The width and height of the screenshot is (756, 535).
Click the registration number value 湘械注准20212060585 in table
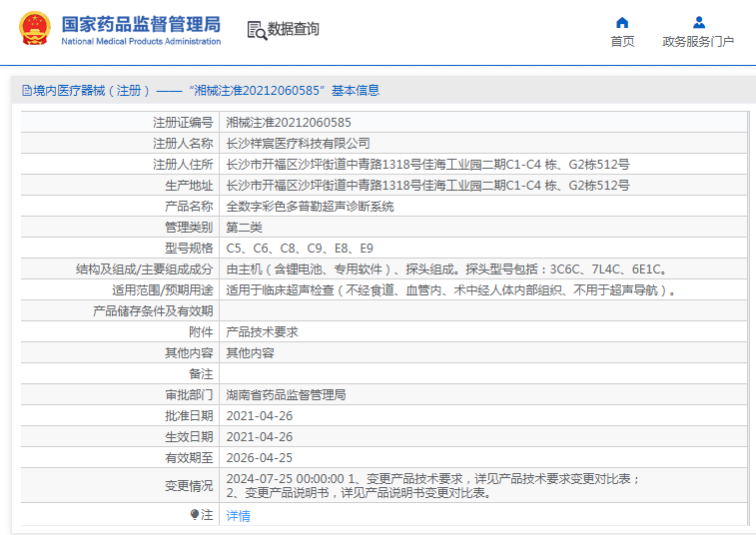click(x=289, y=122)
